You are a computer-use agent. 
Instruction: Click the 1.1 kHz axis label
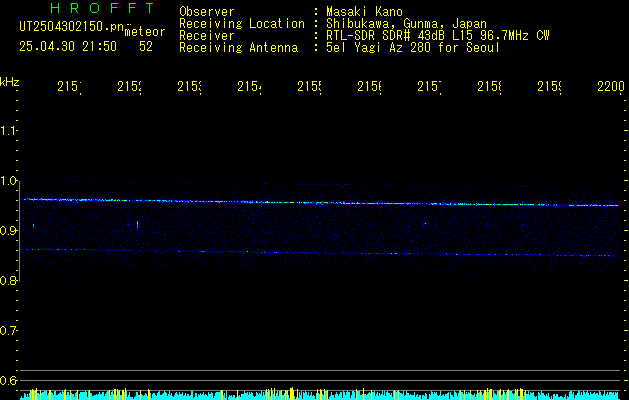click(x=8, y=130)
